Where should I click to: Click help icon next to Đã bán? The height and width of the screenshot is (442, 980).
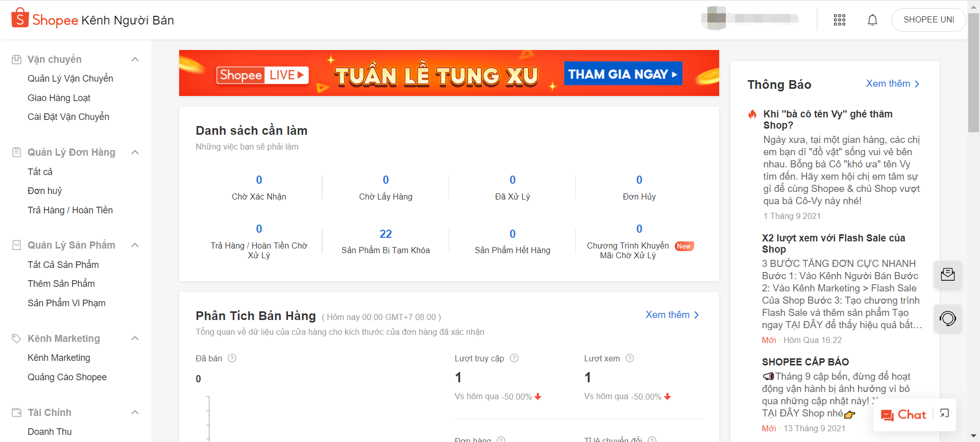click(x=232, y=358)
